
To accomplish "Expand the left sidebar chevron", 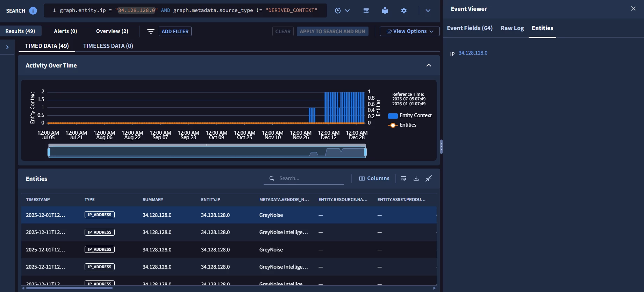I will tap(7, 47).
